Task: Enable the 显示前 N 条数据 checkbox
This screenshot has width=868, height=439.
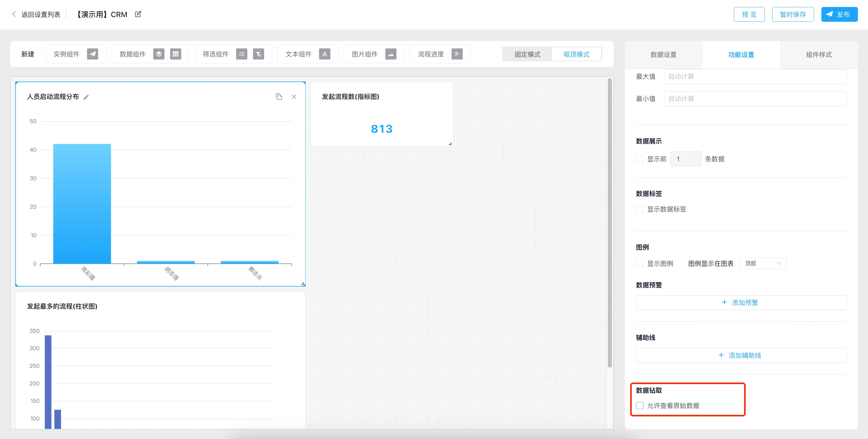Action: [640, 159]
